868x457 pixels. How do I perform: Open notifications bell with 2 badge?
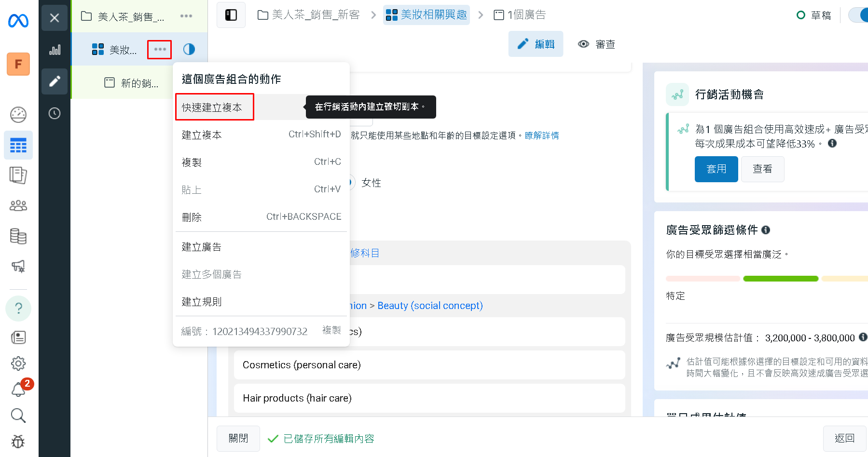pyautogui.click(x=19, y=389)
